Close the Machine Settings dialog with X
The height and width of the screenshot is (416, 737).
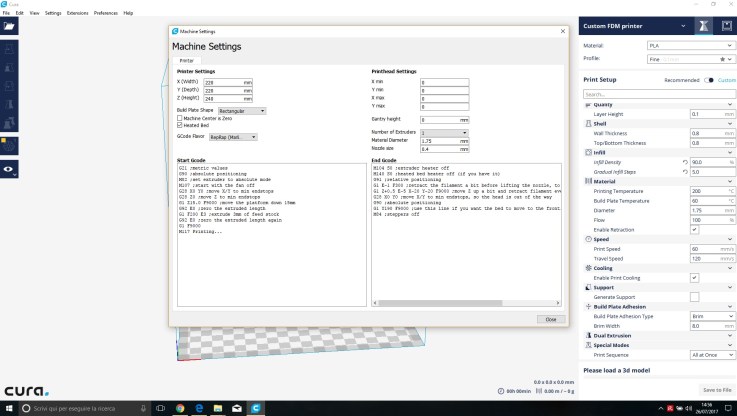coord(563,31)
